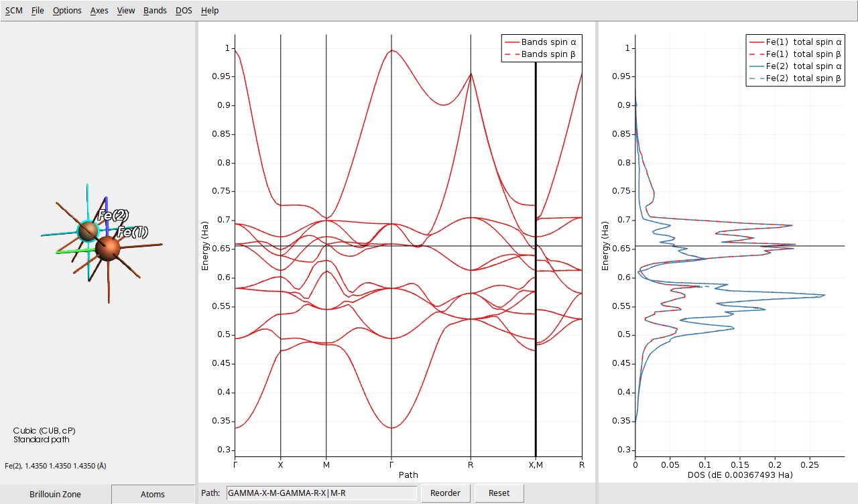Click the Fe(2) coordinates label
858x504 pixels.
coord(56,464)
